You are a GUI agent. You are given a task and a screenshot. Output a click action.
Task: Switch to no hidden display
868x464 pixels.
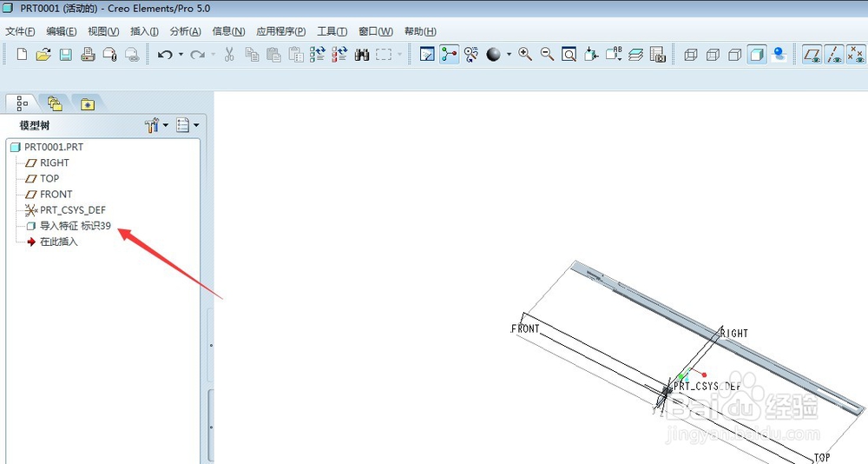(x=734, y=55)
